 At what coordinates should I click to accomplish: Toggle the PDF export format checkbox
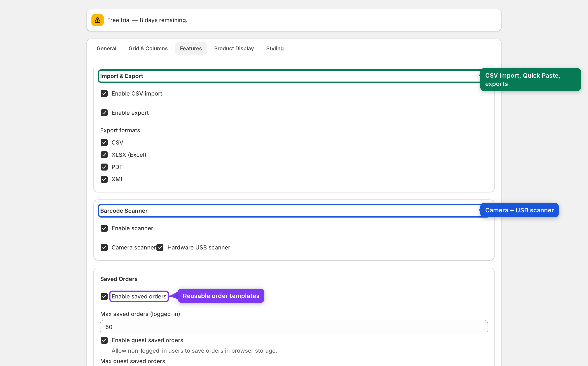104,167
